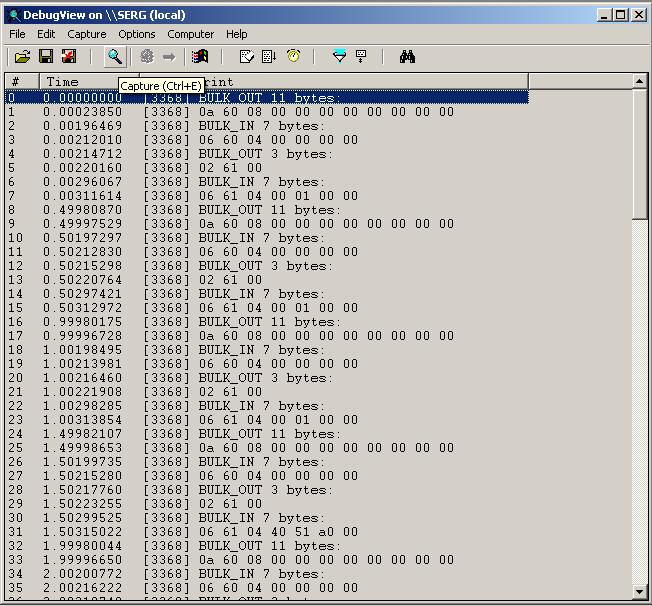Click the scrollbar down arrow

(x=640, y=591)
